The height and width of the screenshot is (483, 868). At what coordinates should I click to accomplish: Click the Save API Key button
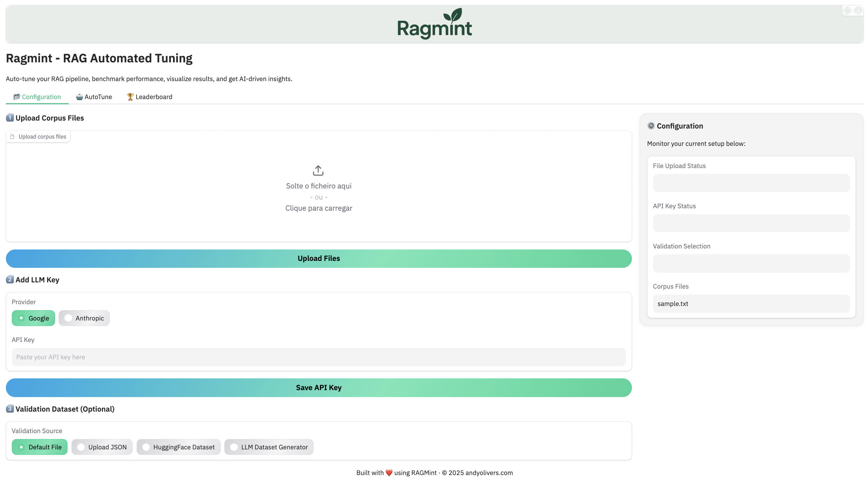point(319,388)
